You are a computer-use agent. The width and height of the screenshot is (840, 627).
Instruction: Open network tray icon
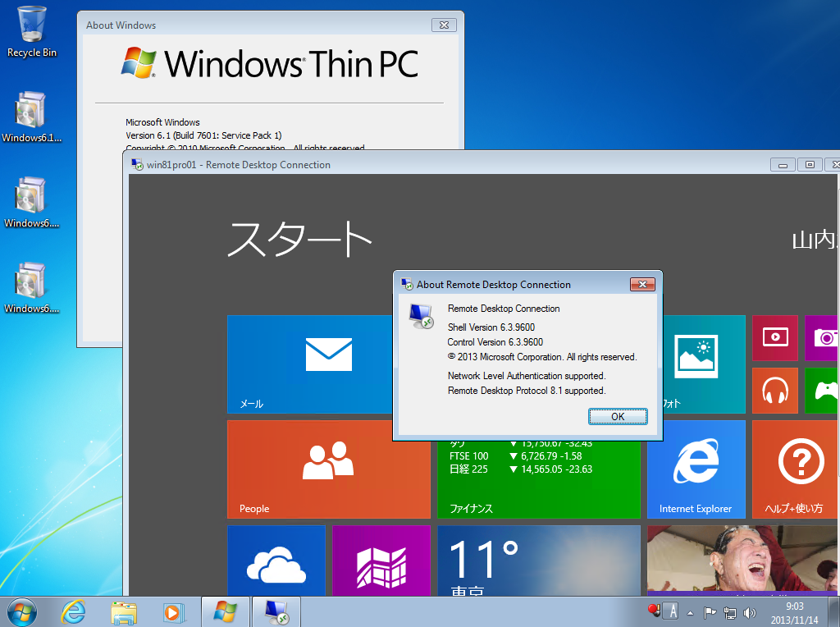(x=729, y=612)
